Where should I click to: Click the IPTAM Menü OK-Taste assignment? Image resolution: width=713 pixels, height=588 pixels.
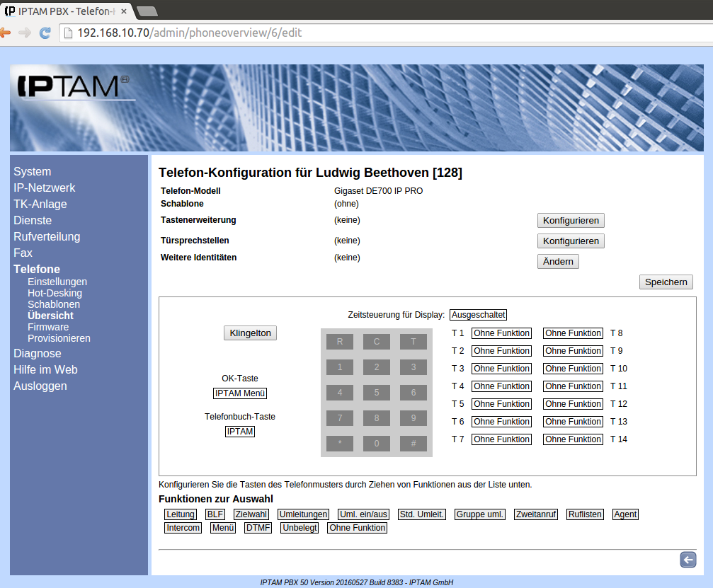pyautogui.click(x=240, y=393)
